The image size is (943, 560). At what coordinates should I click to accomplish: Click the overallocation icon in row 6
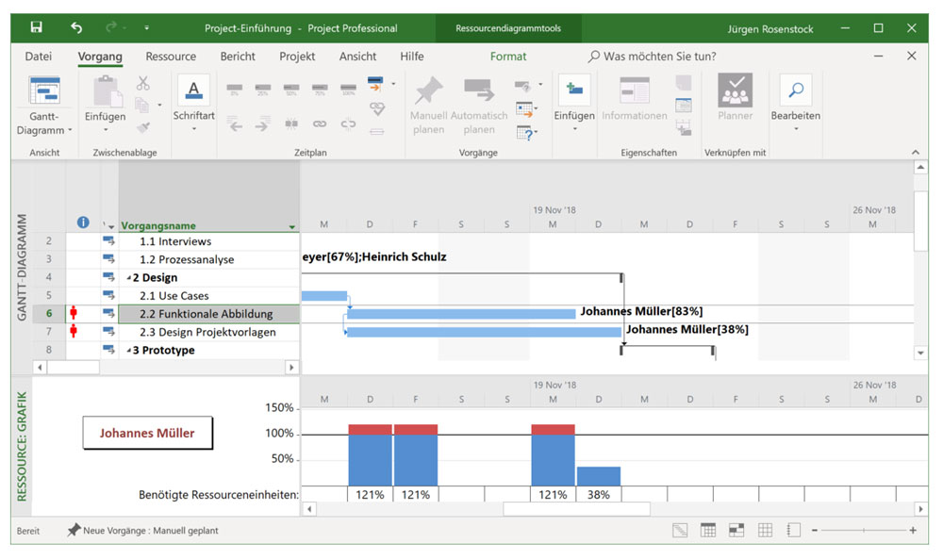click(74, 313)
